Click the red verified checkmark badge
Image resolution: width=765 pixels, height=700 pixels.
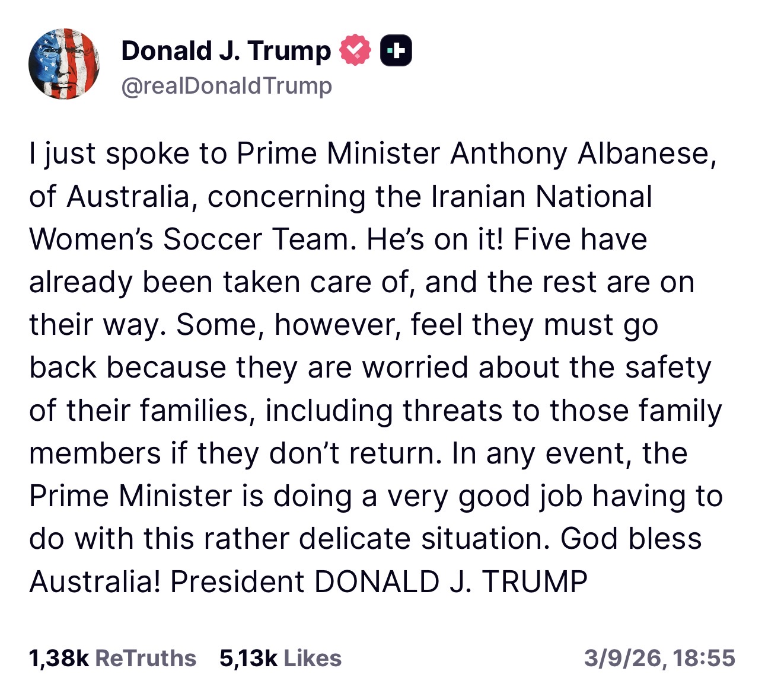(x=355, y=50)
